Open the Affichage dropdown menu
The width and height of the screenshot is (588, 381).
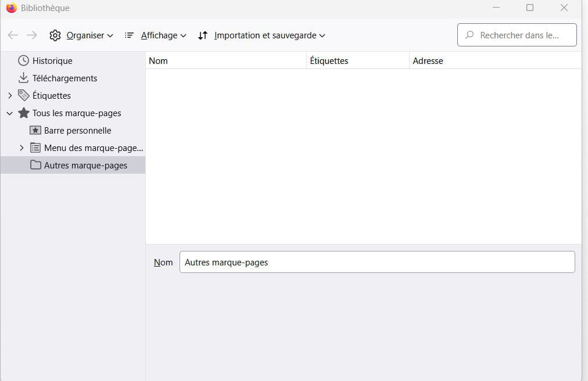156,35
